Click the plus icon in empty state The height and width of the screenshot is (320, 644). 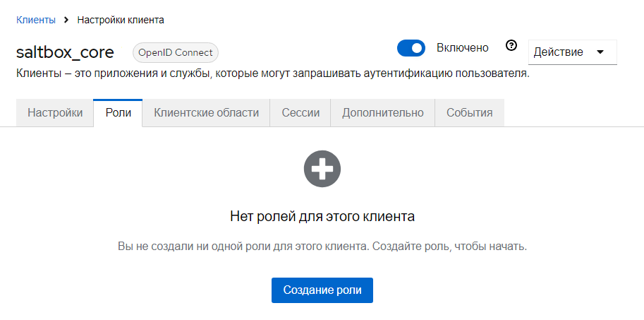(x=322, y=169)
